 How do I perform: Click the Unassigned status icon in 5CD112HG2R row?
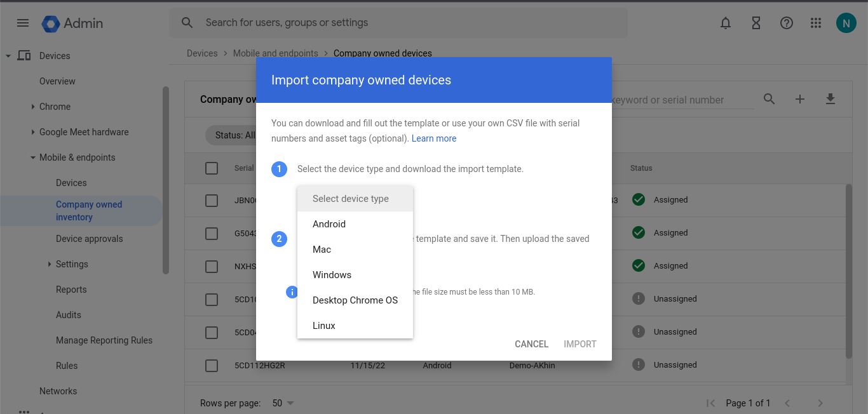(x=639, y=365)
